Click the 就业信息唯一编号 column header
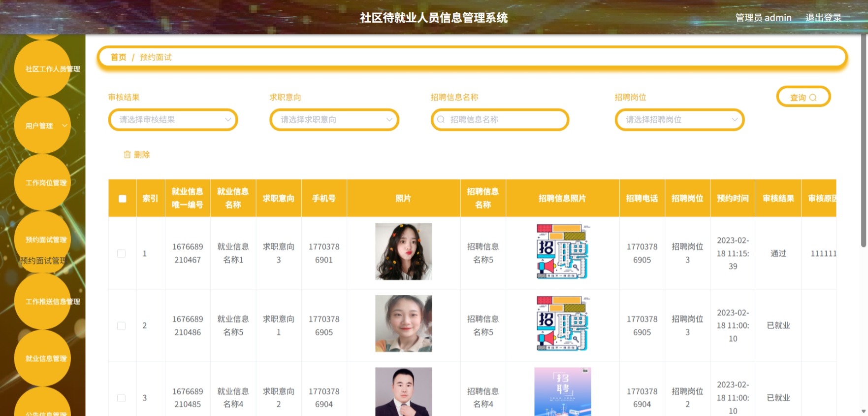This screenshot has width=868, height=416. pos(188,198)
